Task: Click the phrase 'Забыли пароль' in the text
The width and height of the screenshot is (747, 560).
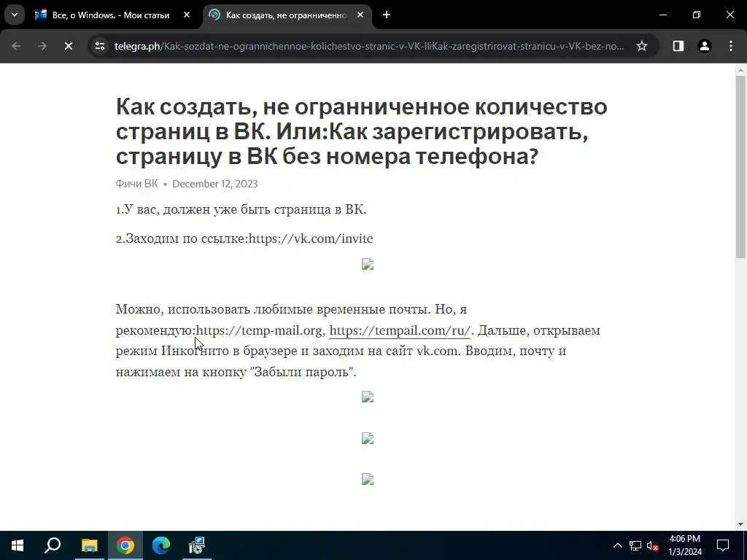Action: click(301, 372)
